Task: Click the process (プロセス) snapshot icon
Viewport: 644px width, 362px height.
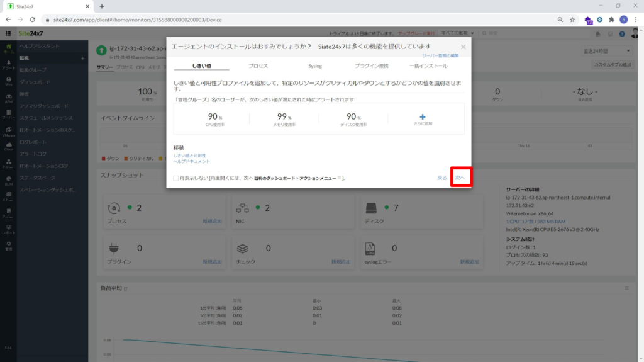Action: click(x=114, y=208)
